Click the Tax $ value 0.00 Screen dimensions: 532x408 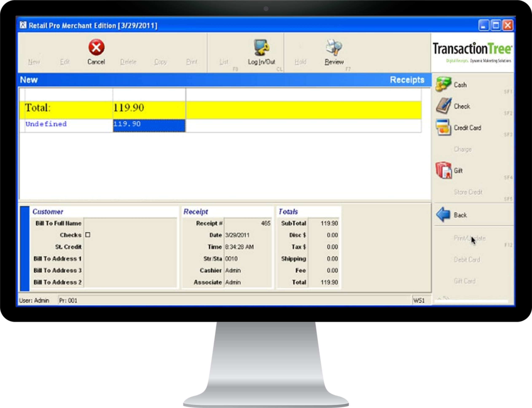pyautogui.click(x=332, y=247)
